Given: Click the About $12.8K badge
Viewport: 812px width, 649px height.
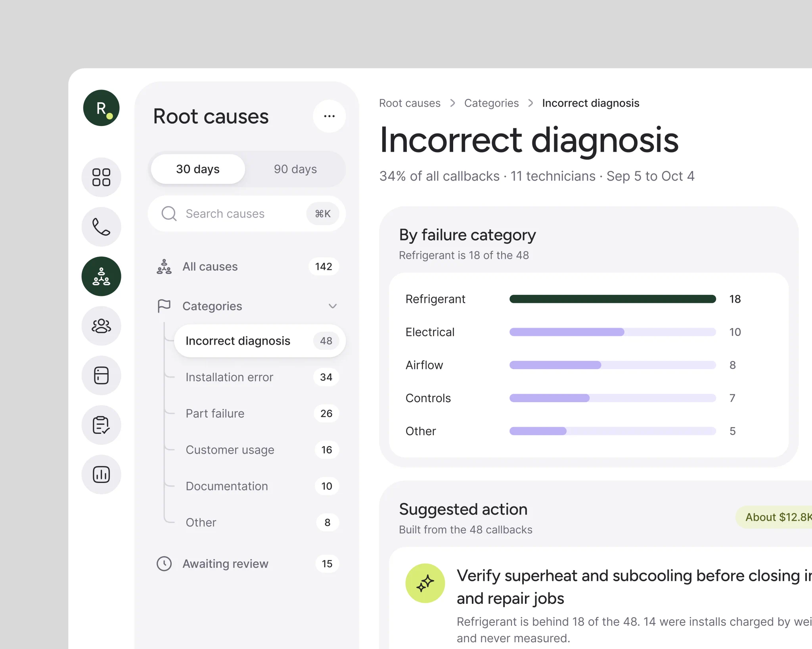Looking at the screenshot, I should coord(774,517).
